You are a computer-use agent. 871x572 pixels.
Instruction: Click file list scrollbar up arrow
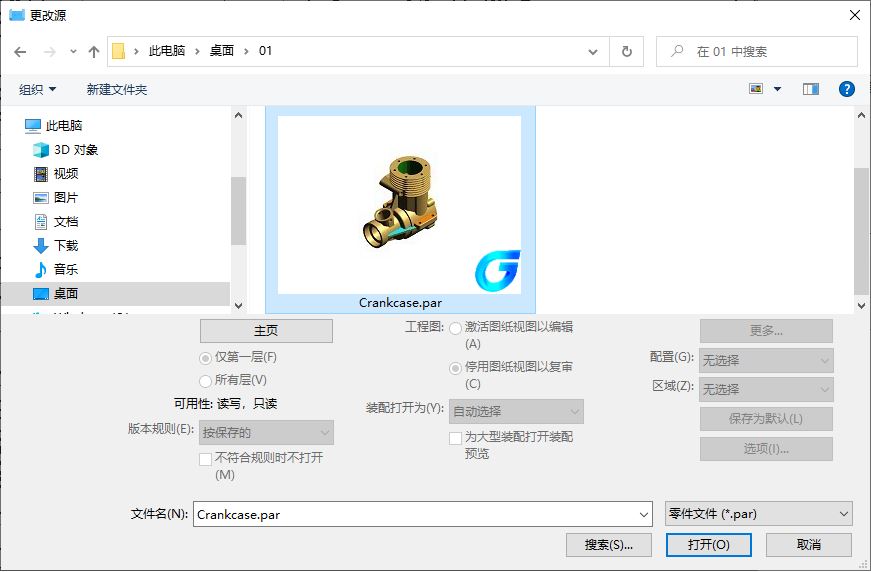[x=862, y=116]
